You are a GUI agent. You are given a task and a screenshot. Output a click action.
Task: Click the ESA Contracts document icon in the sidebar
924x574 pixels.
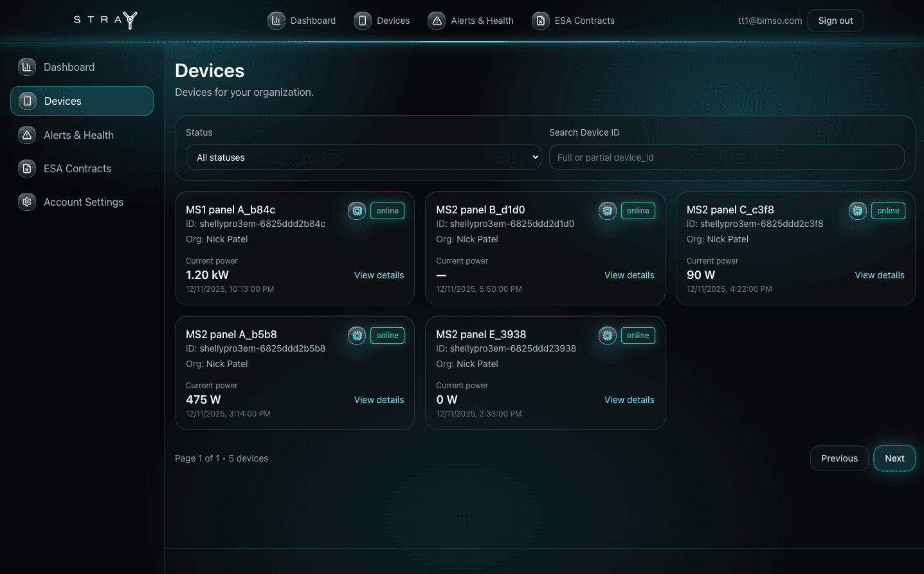[26, 168]
